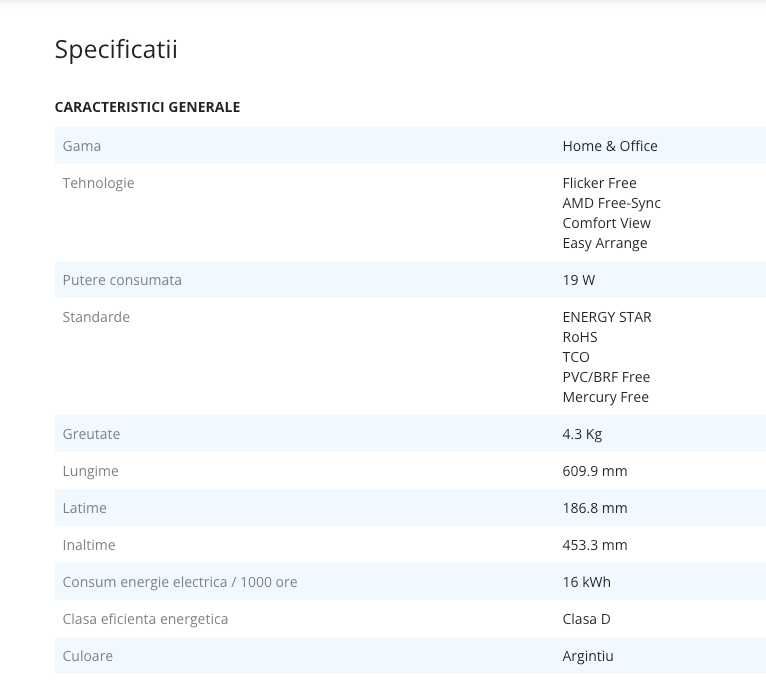Select the 16 kWh value
Viewport: 766px width, 688px height.
coord(586,582)
